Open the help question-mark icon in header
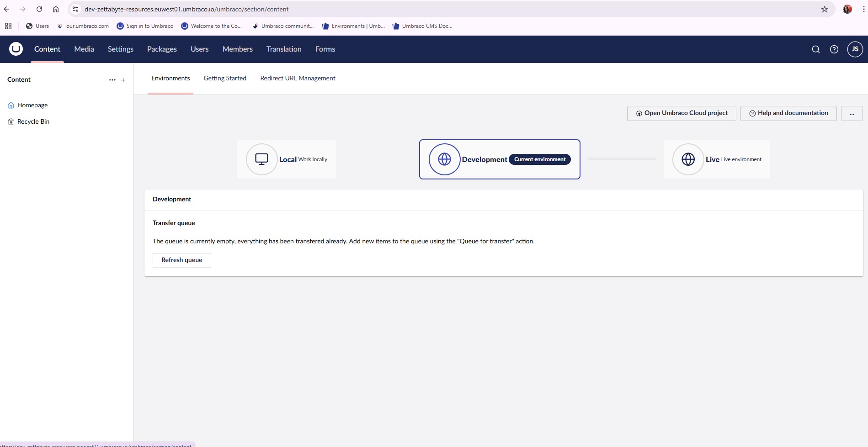868x447 pixels. coord(834,49)
